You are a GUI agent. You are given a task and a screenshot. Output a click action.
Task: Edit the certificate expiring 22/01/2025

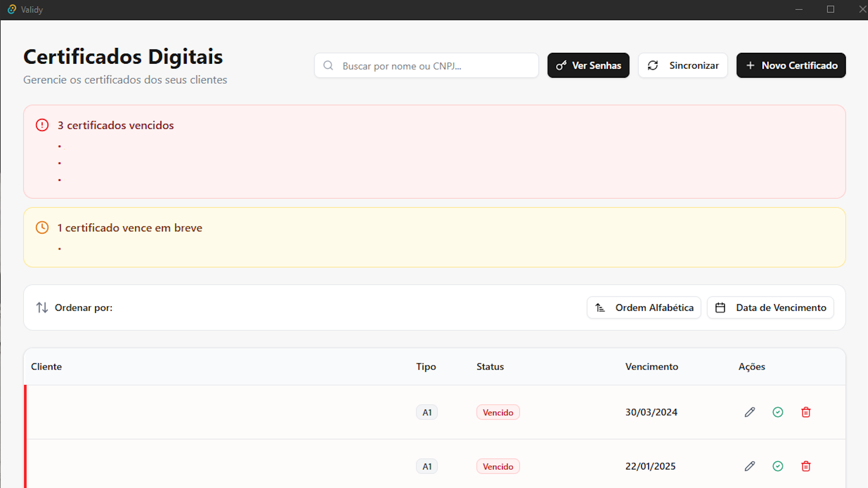click(x=750, y=466)
